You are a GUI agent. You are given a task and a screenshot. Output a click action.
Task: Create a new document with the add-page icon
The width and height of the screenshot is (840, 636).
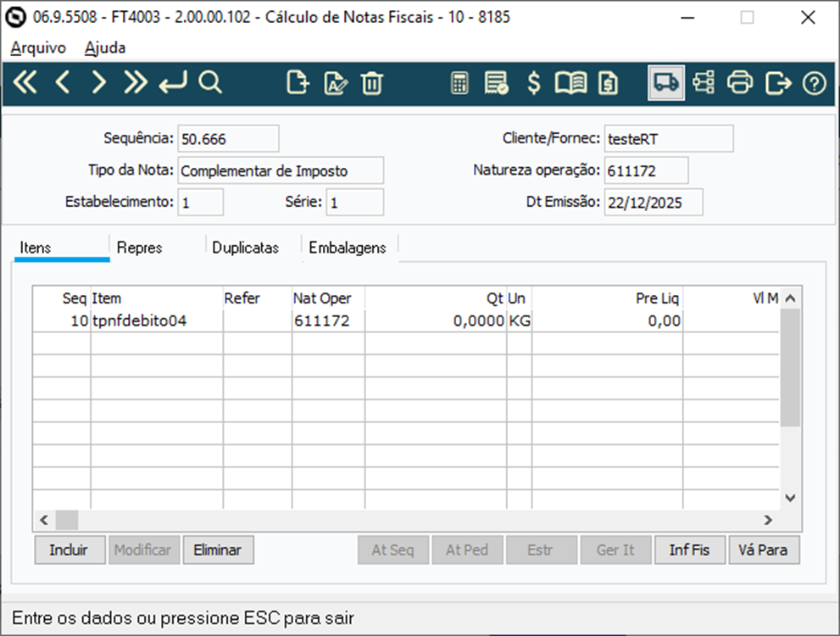pos(298,83)
